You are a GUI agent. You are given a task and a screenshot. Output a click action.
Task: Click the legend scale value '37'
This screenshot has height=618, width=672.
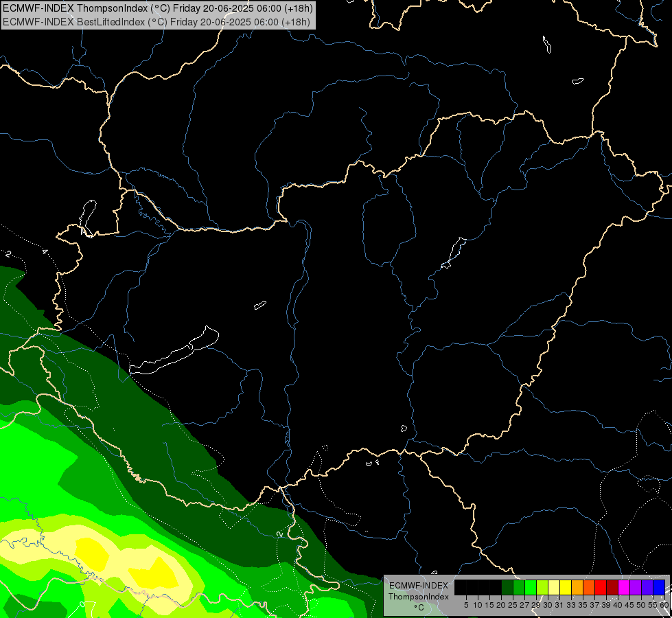point(594,605)
